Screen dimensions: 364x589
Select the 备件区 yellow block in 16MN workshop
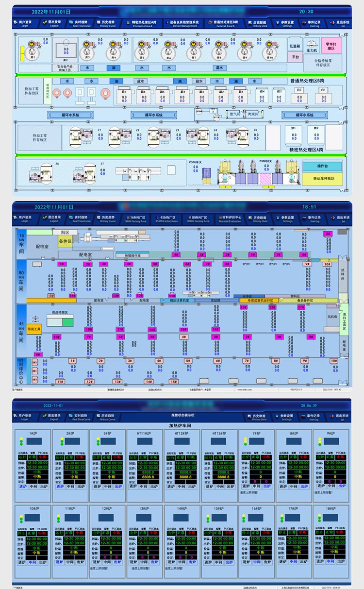tap(65, 241)
